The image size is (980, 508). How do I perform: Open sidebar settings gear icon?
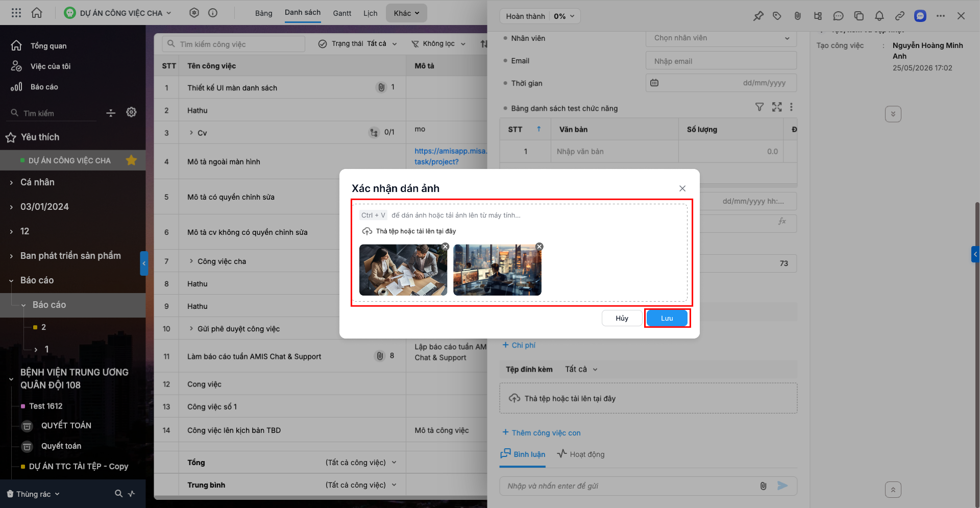131,112
